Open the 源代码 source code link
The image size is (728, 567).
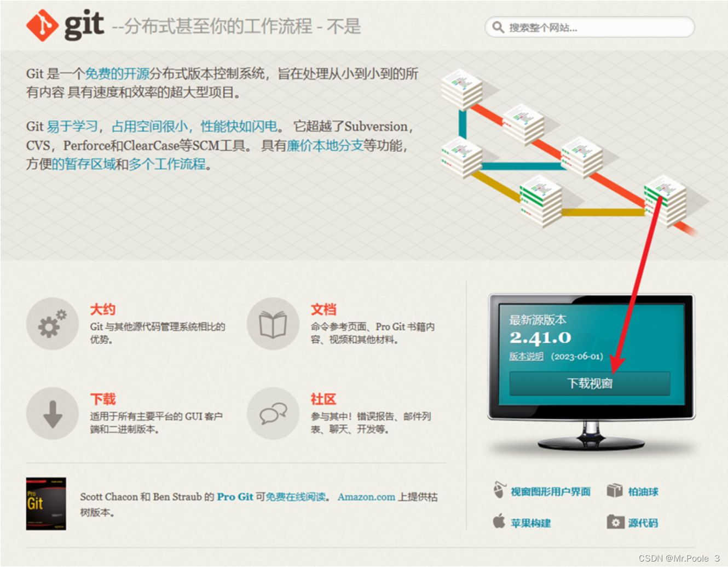pos(643,523)
